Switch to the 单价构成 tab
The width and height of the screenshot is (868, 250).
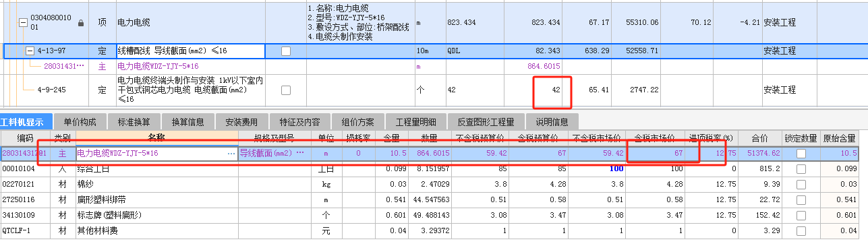pyautogui.click(x=80, y=122)
